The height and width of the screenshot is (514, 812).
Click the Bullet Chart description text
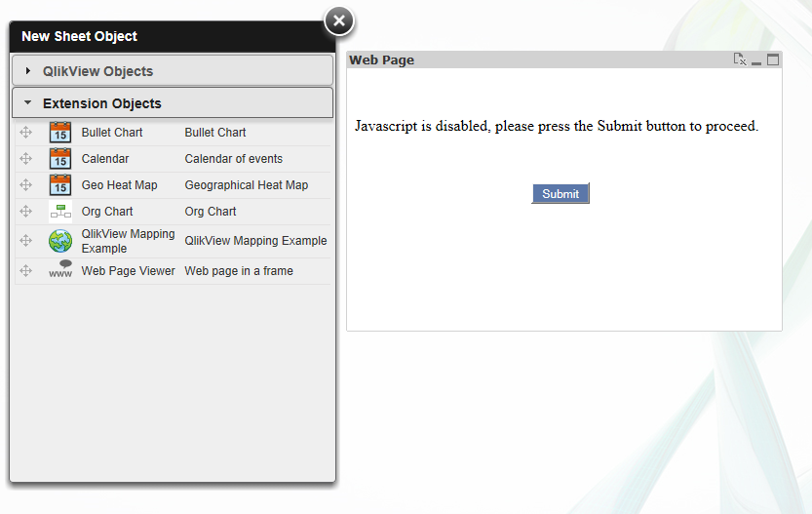tap(215, 133)
